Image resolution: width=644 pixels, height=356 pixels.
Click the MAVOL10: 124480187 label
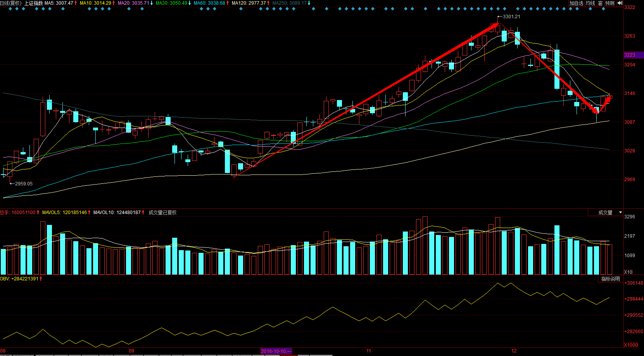pyautogui.click(x=117, y=213)
